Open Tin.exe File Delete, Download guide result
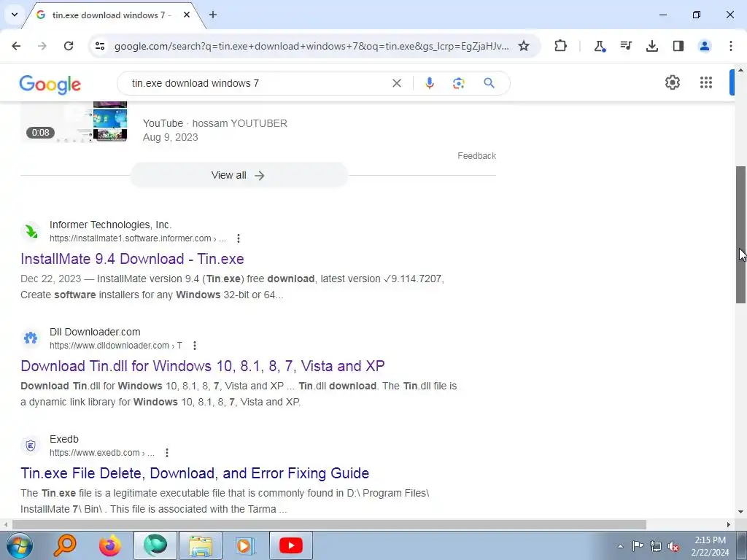This screenshot has height=560, width=747. [x=195, y=472]
